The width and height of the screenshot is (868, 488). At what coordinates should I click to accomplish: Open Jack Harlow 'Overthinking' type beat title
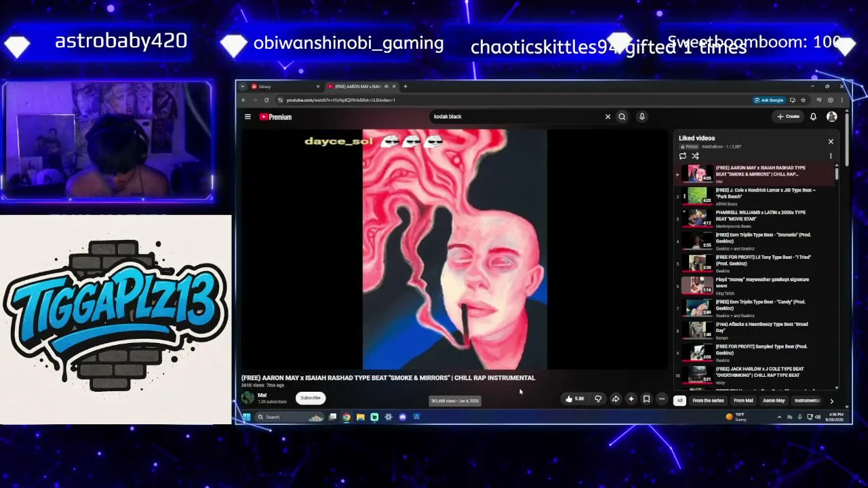[x=759, y=372]
